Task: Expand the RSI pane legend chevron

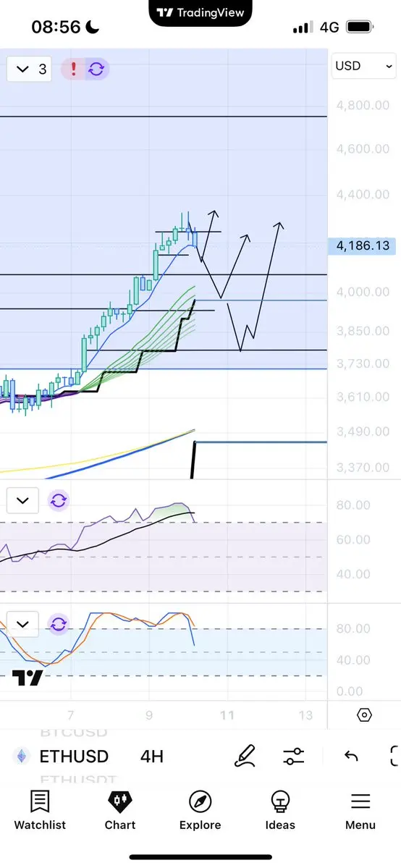Action: pos(22,501)
